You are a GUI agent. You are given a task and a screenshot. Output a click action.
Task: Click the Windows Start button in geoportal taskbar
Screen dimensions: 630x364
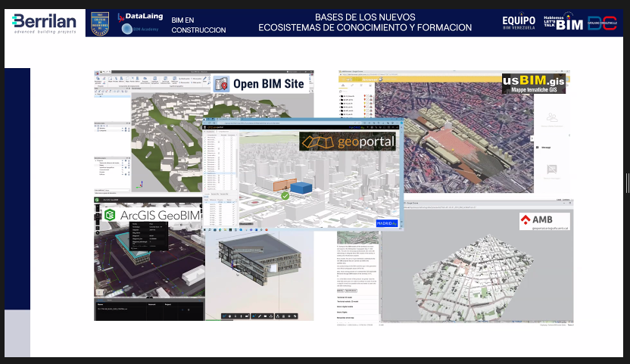tap(204, 230)
